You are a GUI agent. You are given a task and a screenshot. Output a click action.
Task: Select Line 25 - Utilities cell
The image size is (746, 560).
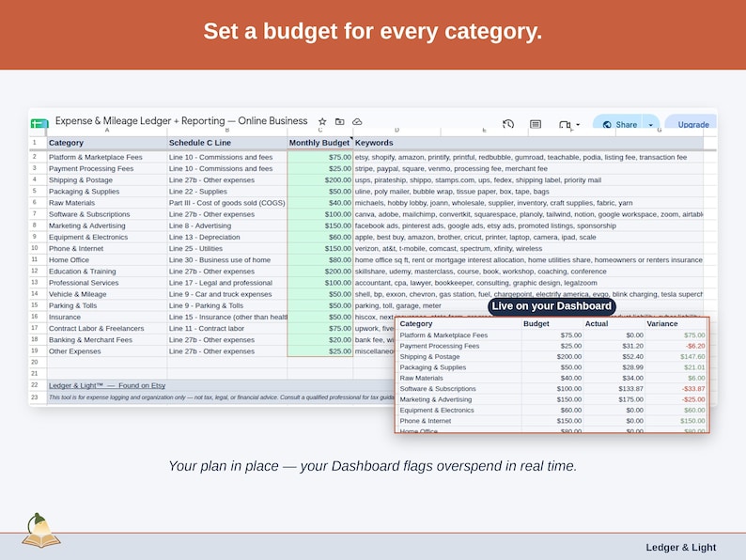click(x=227, y=248)
